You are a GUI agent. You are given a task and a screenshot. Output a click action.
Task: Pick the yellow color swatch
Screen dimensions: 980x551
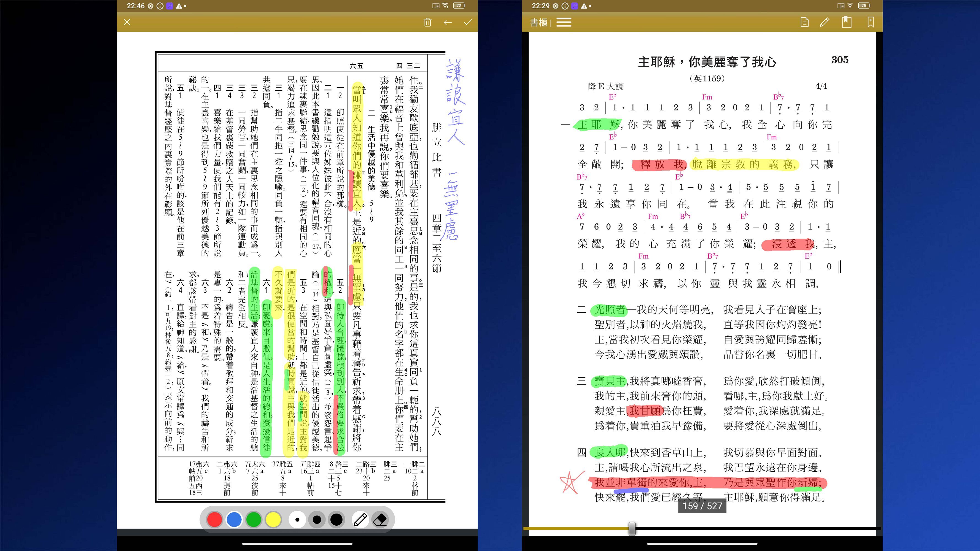[273, 520]
